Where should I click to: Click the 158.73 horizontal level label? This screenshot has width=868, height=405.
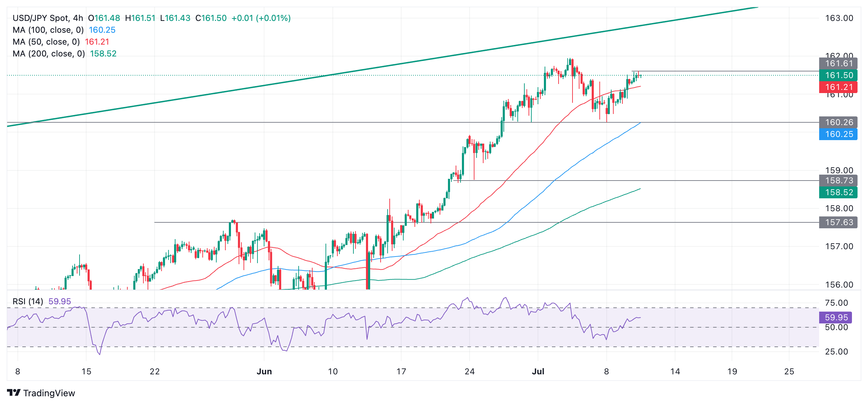tap(838, 181)
